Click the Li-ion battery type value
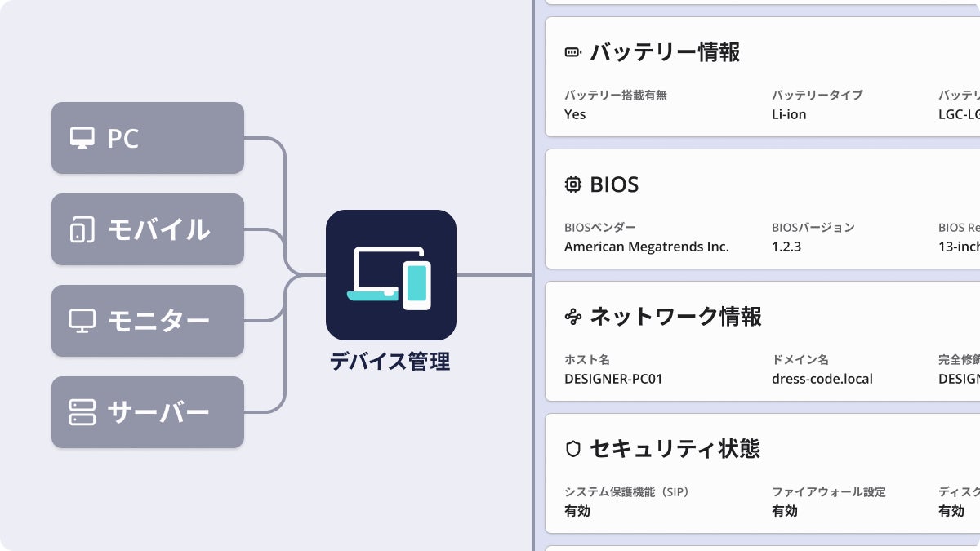The height and width of the screenshot is (551, 980). (789, 114)
